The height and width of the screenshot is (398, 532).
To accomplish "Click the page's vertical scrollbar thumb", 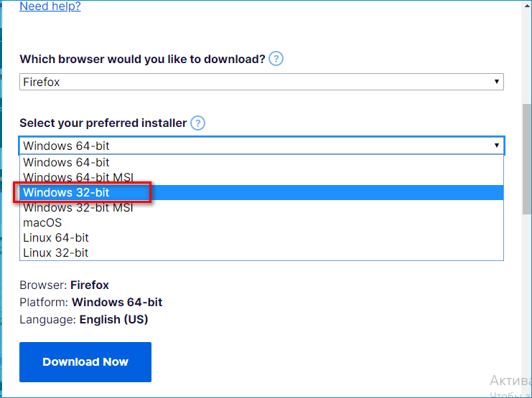I will pos(526,158).
